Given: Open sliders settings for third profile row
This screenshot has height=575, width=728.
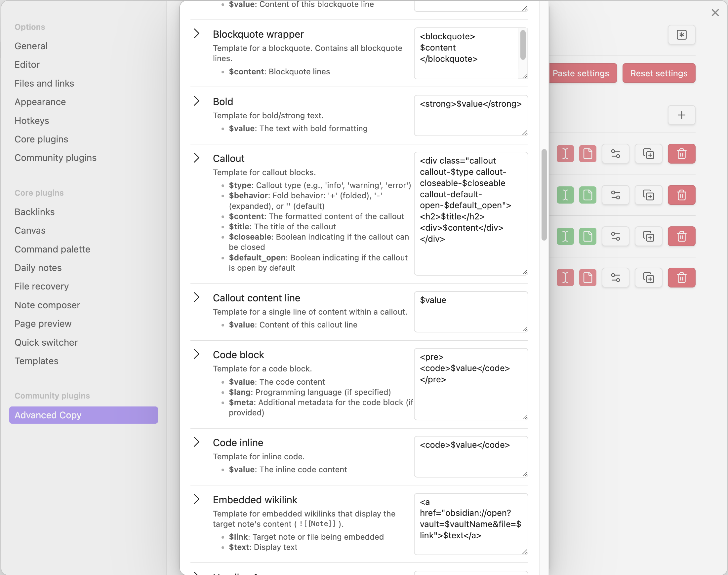Looking at the screenshot, I should coord(615,236).
